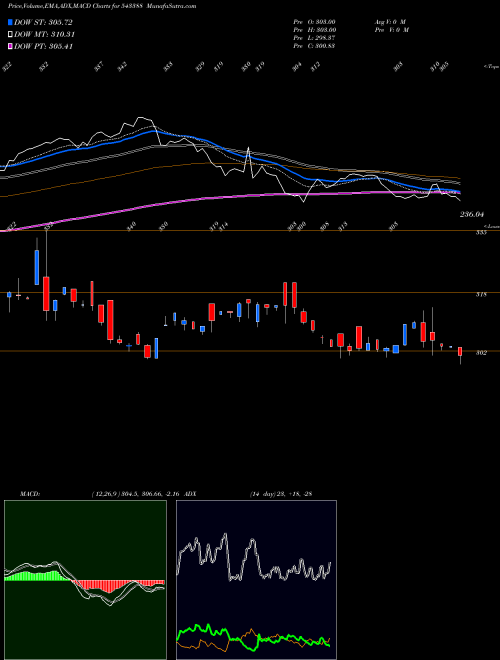Click the magenta DOW PT legend swatch
The width and height of the screenshot is (500, 660).
(x=10, y=46)
